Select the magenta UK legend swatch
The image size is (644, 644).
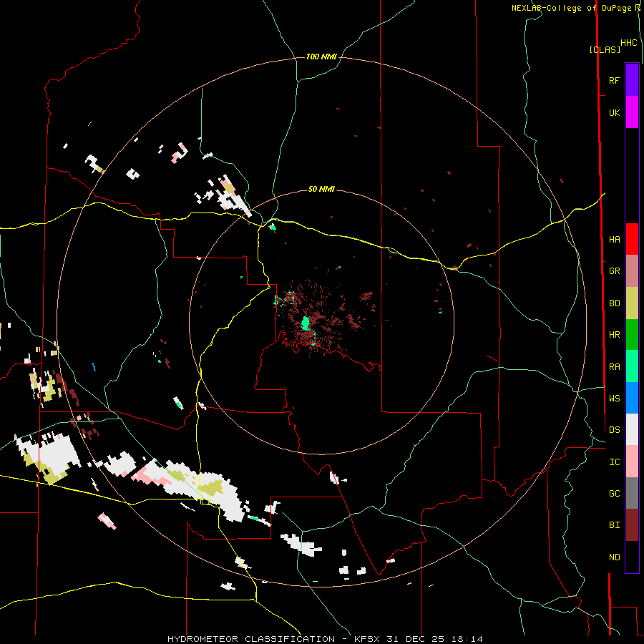632,112
